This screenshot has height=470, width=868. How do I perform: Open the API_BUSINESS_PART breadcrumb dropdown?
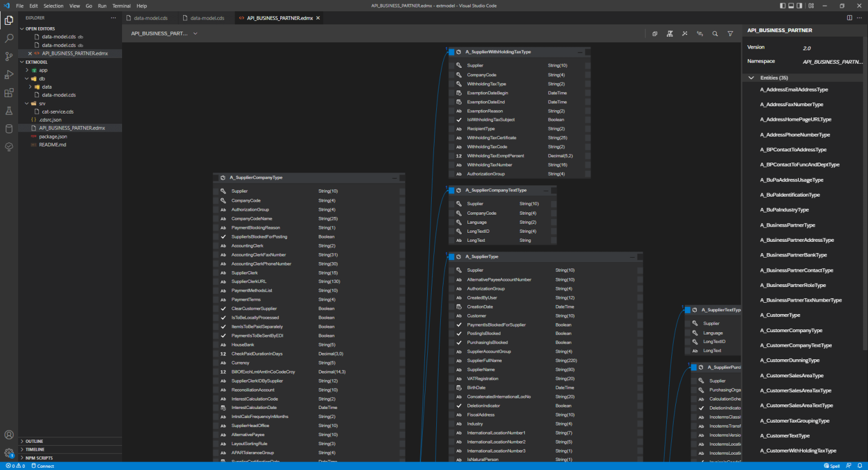[195, 33]
